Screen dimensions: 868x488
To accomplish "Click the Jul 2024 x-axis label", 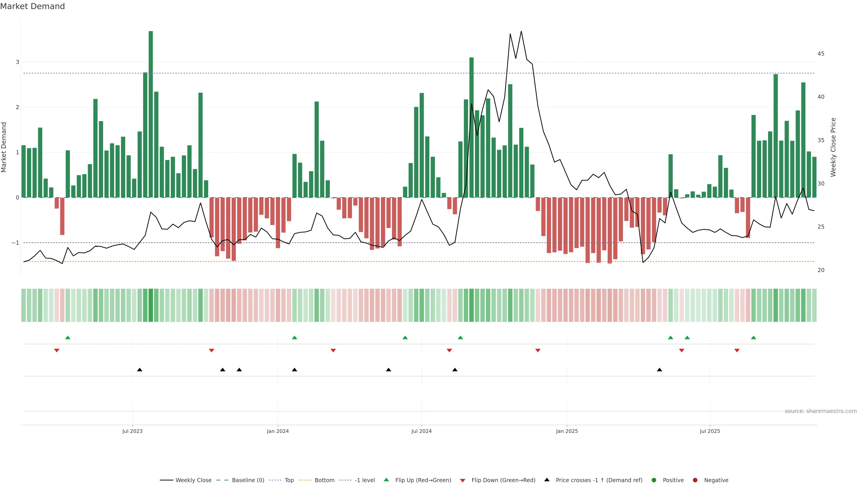I will pos(421,432).
